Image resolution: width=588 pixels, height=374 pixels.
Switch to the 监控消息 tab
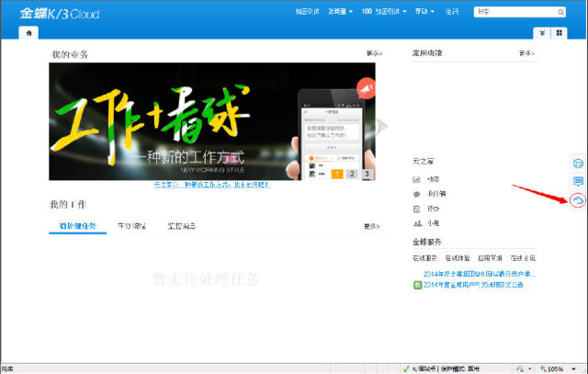pyautogui.click(x=182, y=226)
